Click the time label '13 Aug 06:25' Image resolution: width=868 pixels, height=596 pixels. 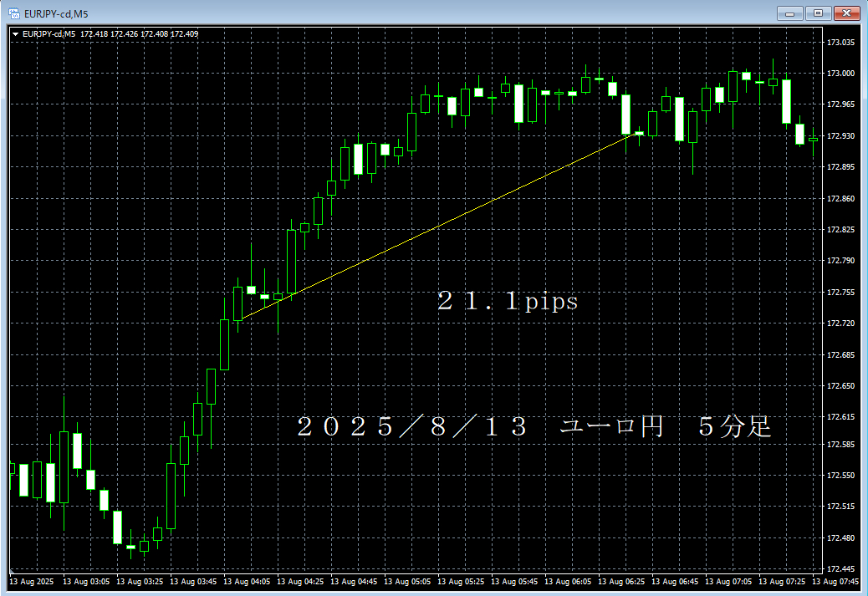click(621, 581)
